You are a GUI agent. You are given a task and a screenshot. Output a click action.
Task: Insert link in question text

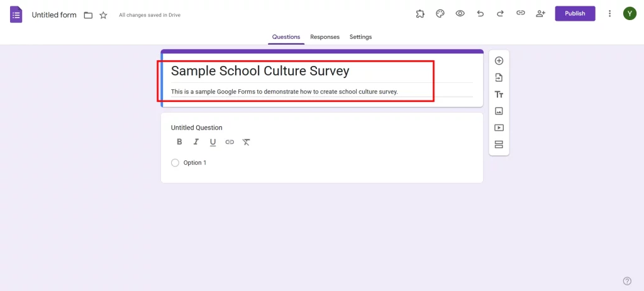230,142
